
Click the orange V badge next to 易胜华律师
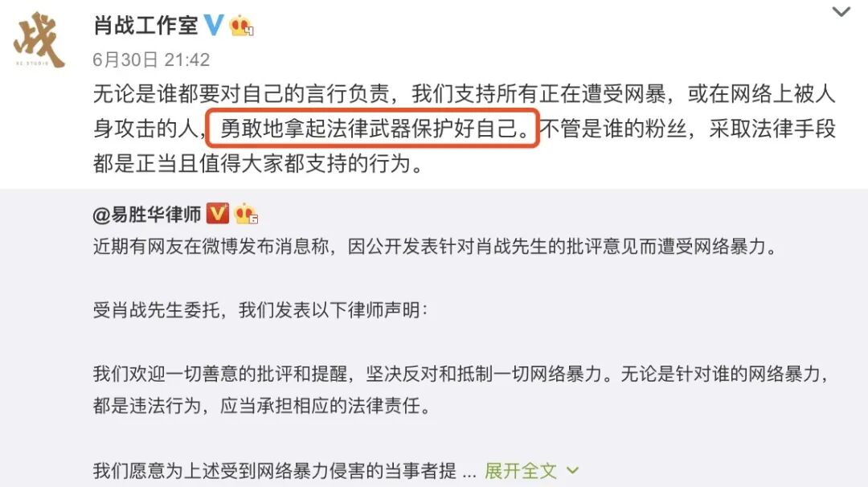[218, 213]
